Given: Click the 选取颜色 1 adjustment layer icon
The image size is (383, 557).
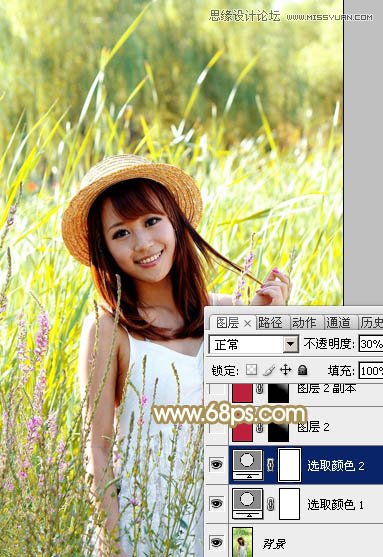Looking at the screenshot, I should tap(248, 504).
